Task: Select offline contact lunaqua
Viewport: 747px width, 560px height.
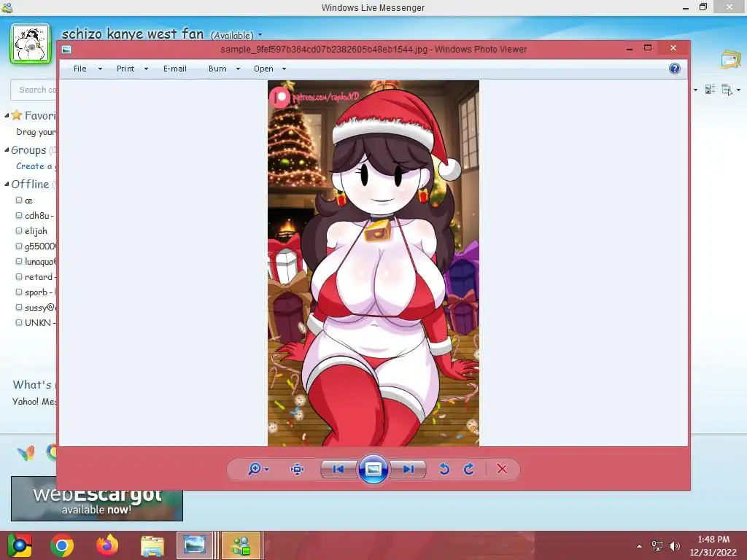Action: 36,262
